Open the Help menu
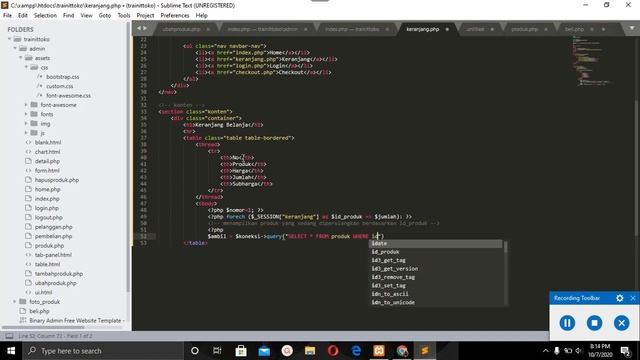 [x=202, y=16]
